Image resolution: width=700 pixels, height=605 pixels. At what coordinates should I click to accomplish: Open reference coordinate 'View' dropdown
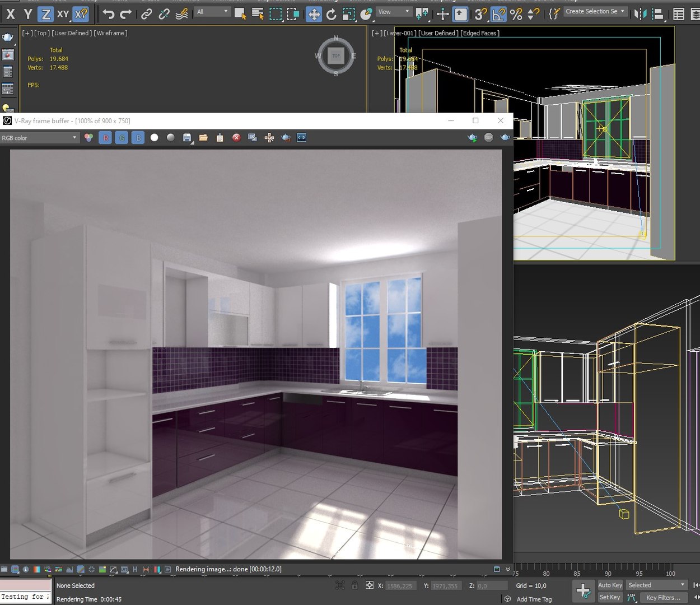tap(394, 12)
